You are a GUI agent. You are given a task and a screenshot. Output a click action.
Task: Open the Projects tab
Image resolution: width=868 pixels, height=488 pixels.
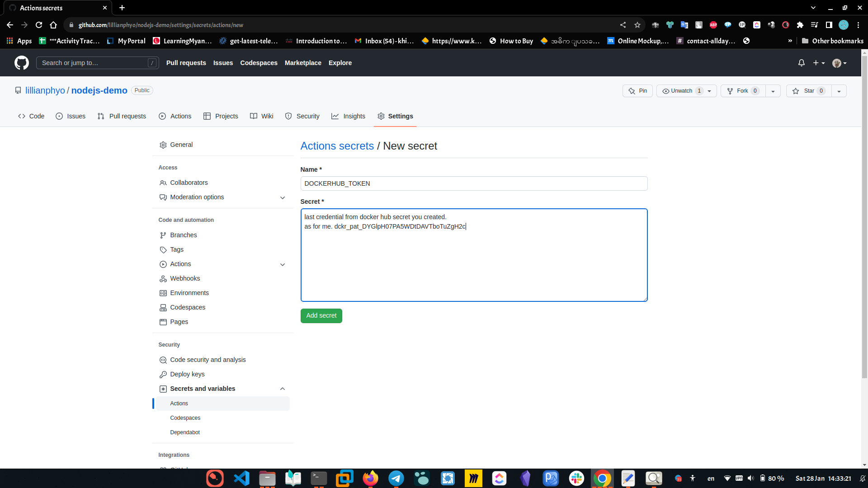click(x=221, y=116)
